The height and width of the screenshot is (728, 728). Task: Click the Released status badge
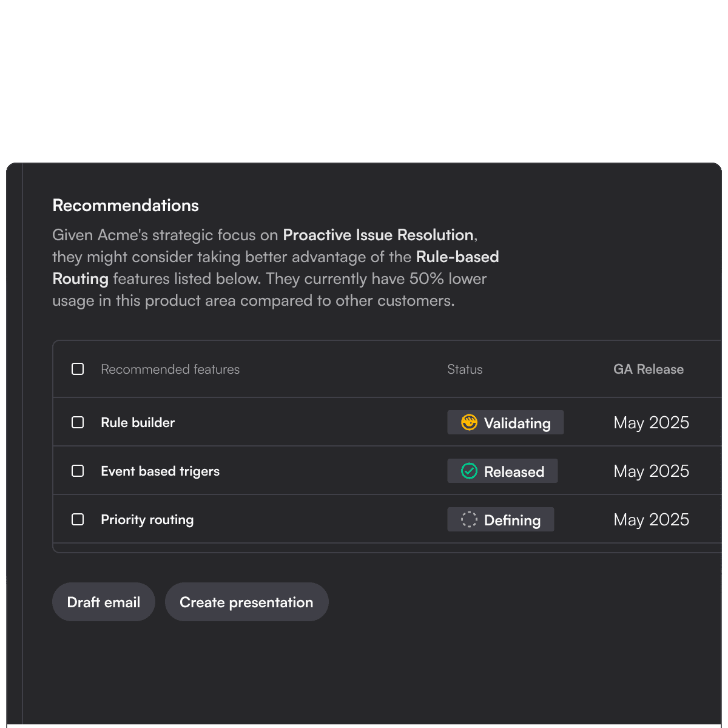click(502, 471)
